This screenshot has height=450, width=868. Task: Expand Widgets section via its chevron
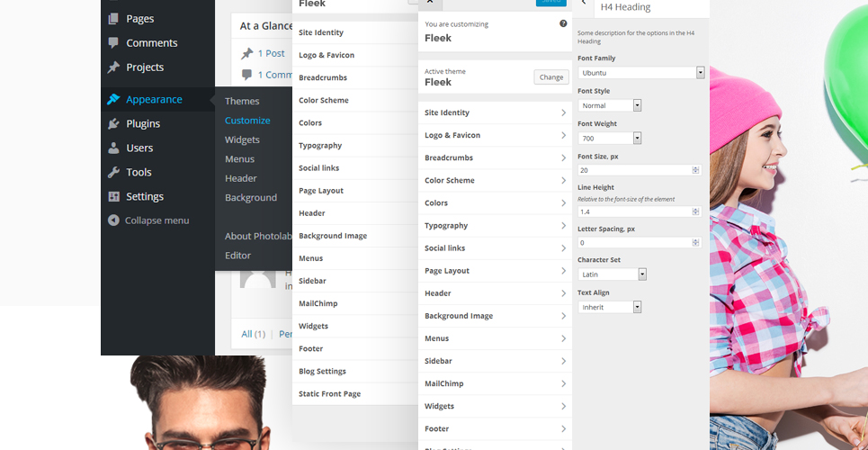pyautogui.click(x=563, y=406)
